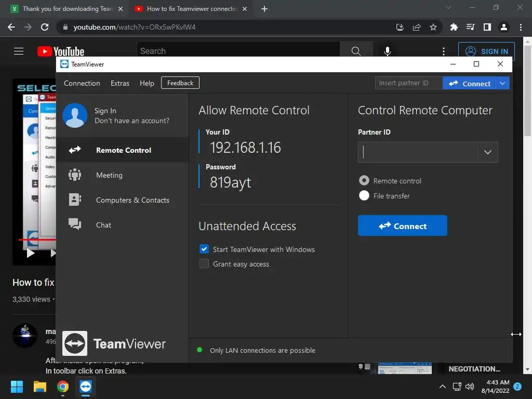Start YouTube voice search microphone

click(x=387, y=51)
